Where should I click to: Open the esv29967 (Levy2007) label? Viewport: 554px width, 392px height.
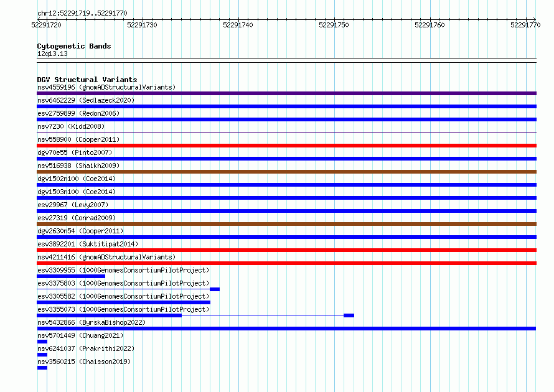(73, 205)
